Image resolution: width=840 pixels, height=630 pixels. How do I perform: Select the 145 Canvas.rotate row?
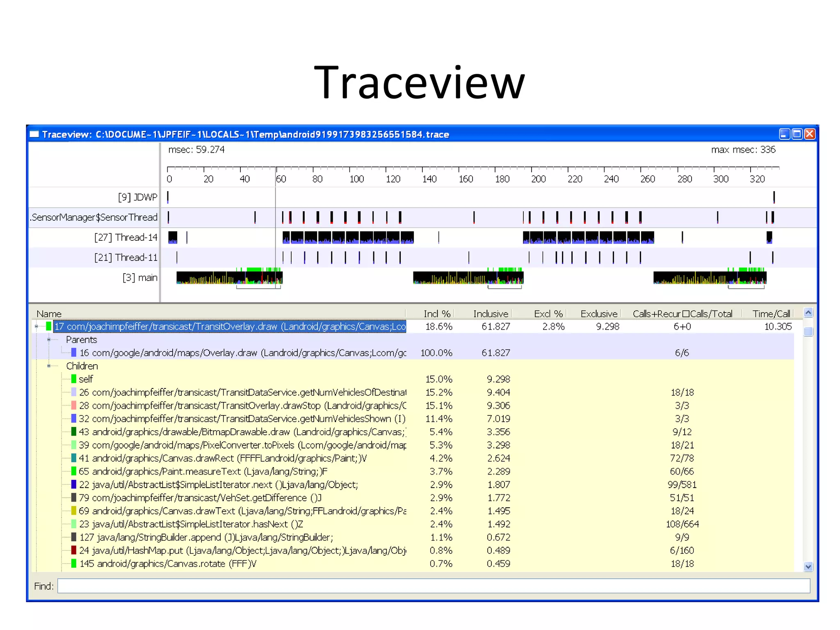pos(413,564)
